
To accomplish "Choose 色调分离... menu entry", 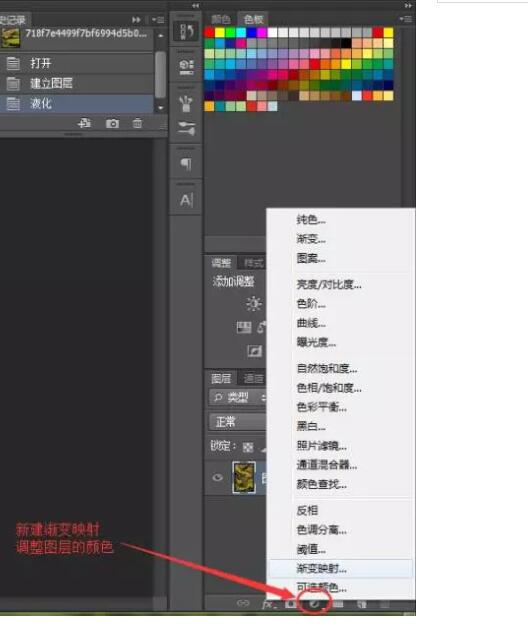I will (340, 530).
